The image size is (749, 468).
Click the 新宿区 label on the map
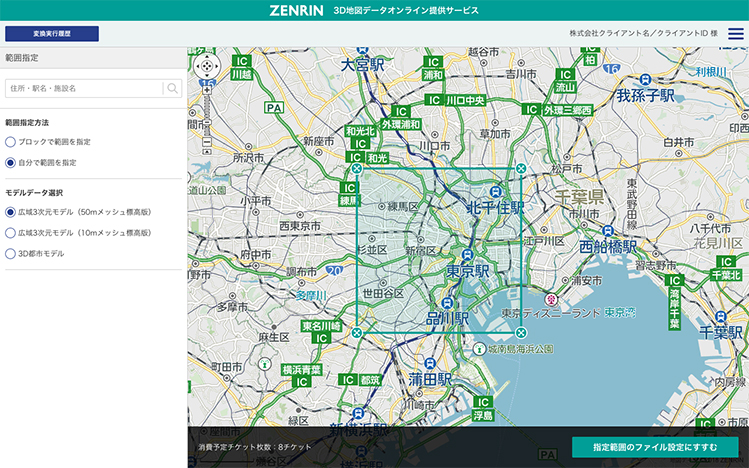[x=420, y=250]
